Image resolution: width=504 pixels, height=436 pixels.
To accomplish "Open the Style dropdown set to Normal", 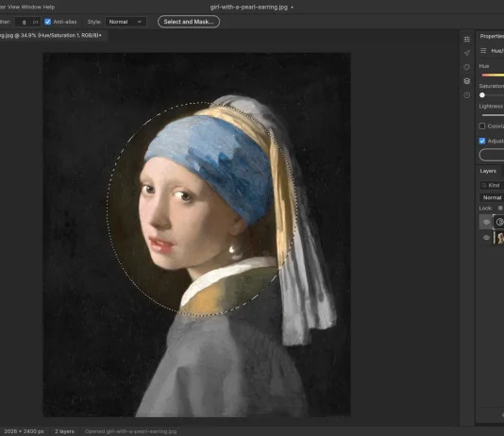I will click(126, 22).
